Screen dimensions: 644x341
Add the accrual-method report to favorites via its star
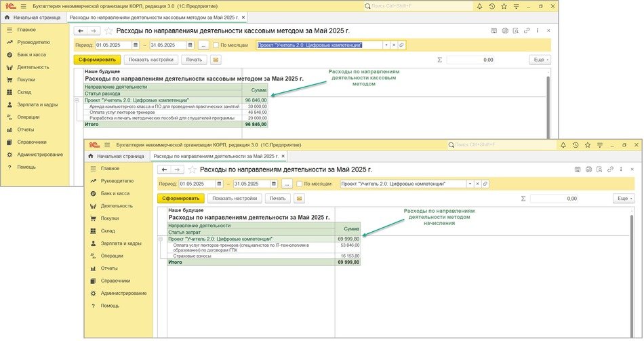point(193,169)
